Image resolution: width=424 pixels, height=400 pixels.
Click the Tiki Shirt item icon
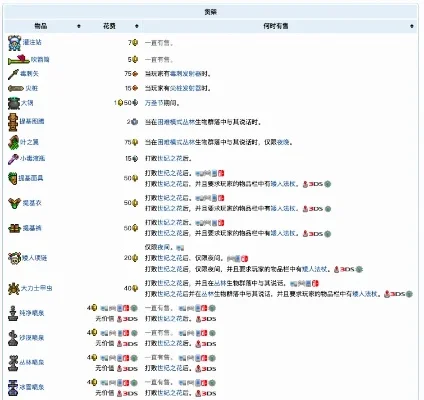pos(14,203)
